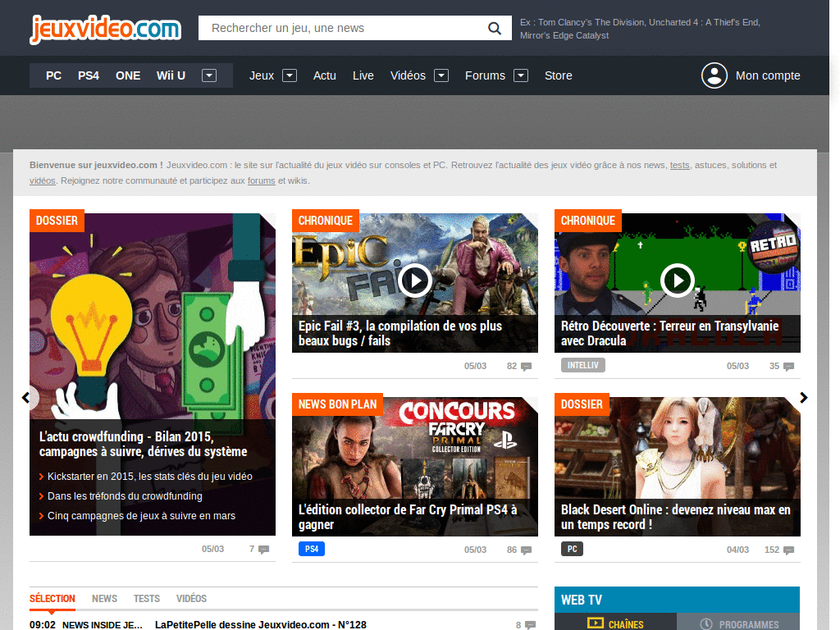The width and height of the screenshot is (840, 630).
Task: Expand the more platforms dropdown after Wii U
Action: (209, 75)
